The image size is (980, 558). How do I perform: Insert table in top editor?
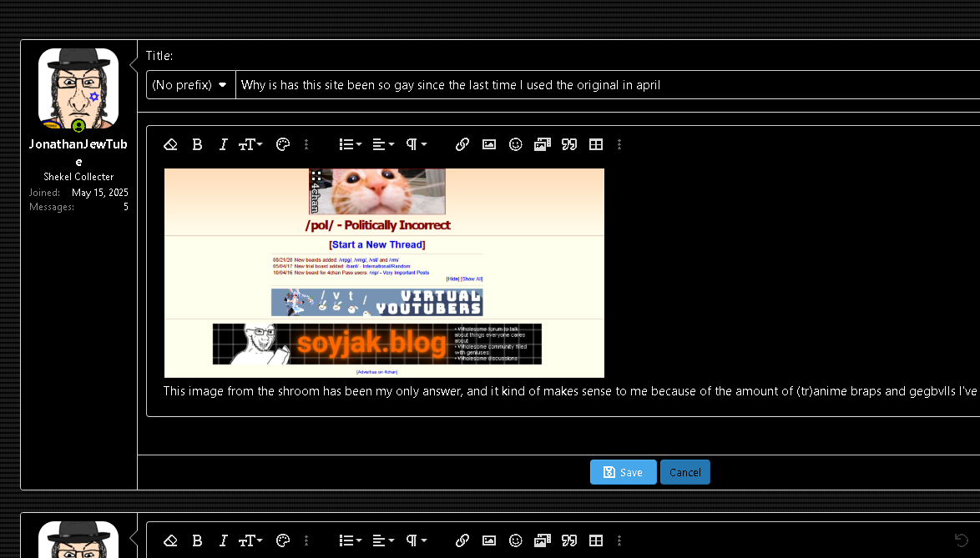coord(596,145)
